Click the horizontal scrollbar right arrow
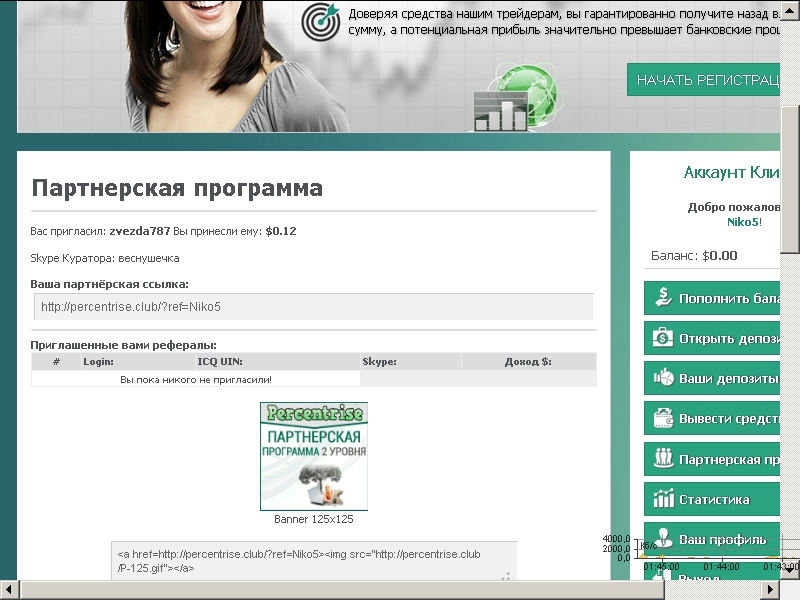The height and width of the screenshot is (600, 800). tap(770, 590)
